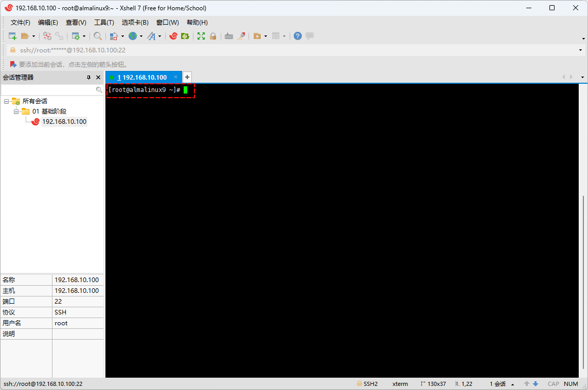Add a new tab with the plus button
The image size is (588, 390).
point(187,77)
